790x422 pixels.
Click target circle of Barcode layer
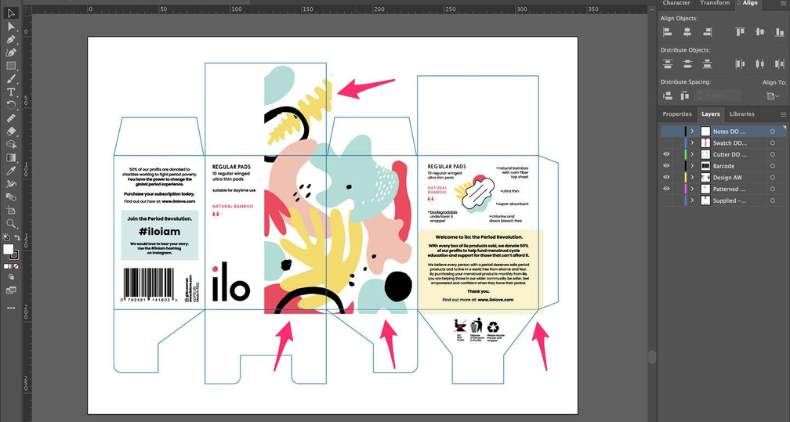(x=772, y=166)
